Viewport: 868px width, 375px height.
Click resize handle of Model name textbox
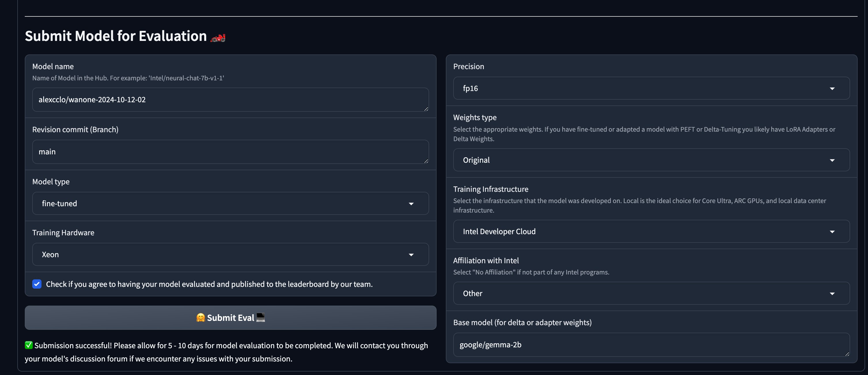click(x=426, y=109)
